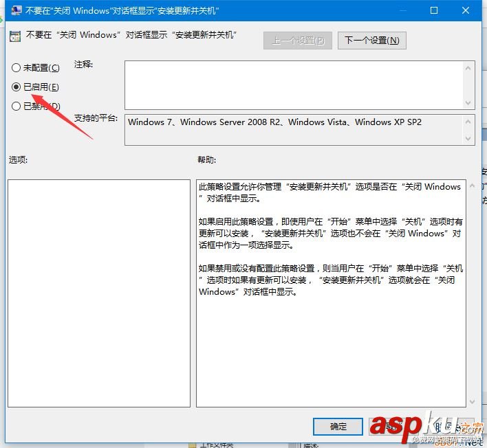Select the 已禁用(D) radio option
Image resolution: width=487 pixels, height=448 pixels.
[x=35, y=106]
